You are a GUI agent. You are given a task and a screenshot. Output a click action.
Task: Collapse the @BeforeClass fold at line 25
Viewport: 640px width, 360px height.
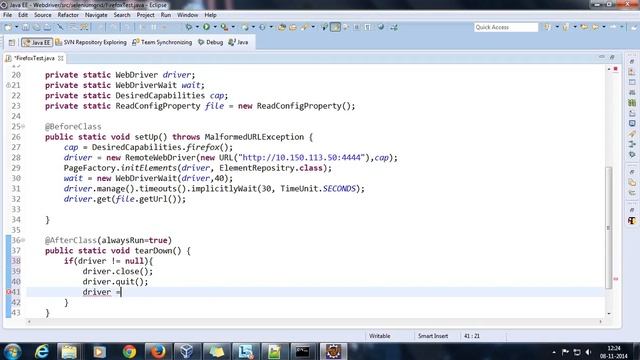click(x=23, y=127)
